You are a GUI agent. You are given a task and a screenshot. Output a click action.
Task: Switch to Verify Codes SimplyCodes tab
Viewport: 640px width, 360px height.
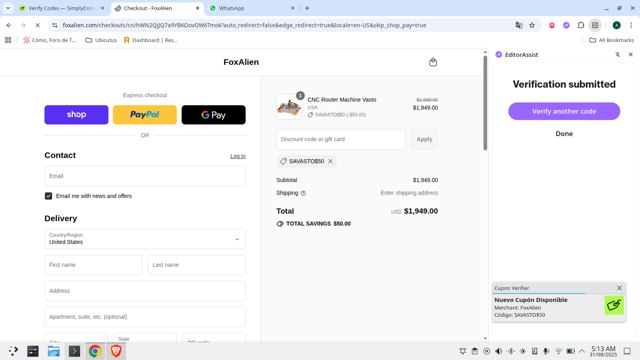[x=61, y=8]
